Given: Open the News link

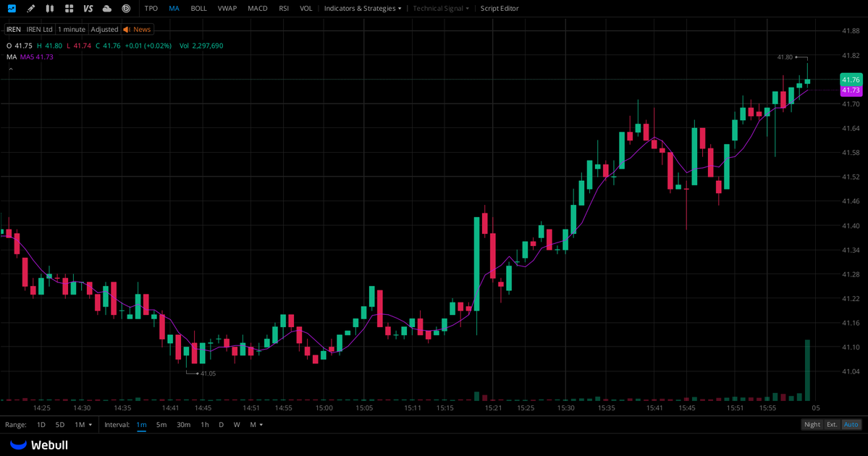Looking at the screenshot, I should tap(142, 30).
